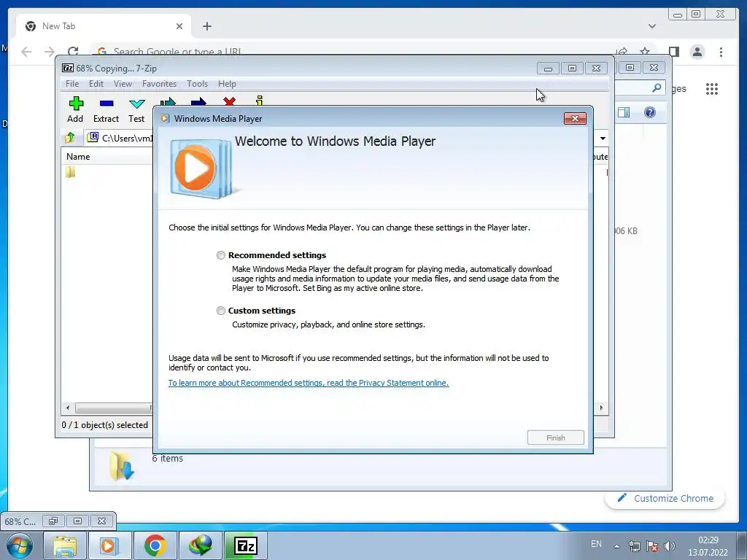747x560 pixels.
Task: Click the Google Chrome taskbar button
Action: [x=155, y=545]
